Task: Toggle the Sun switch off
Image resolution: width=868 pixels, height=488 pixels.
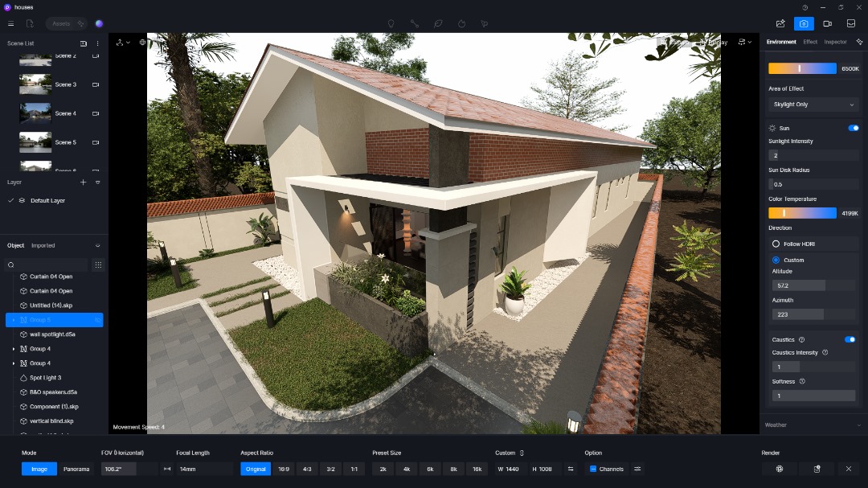Action: pos(853,128)
